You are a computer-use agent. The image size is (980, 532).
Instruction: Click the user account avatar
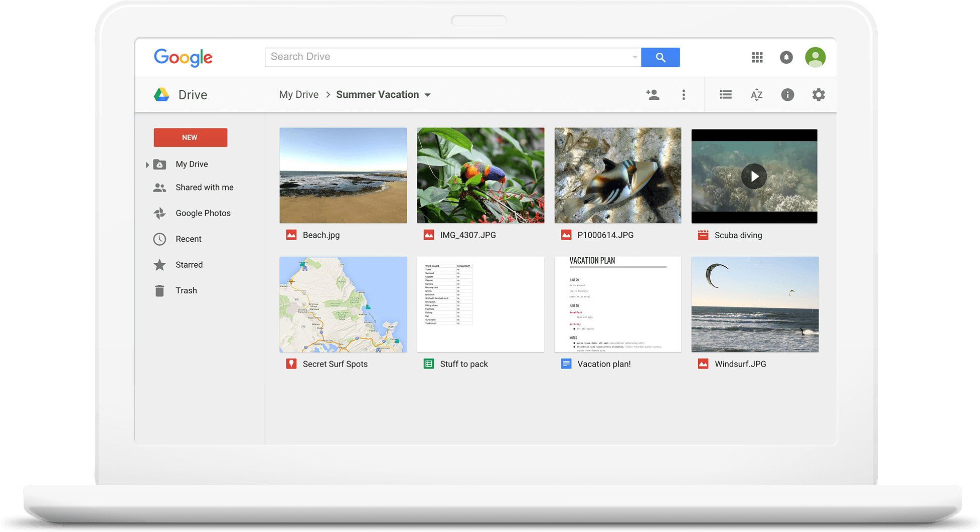point(815,57)
